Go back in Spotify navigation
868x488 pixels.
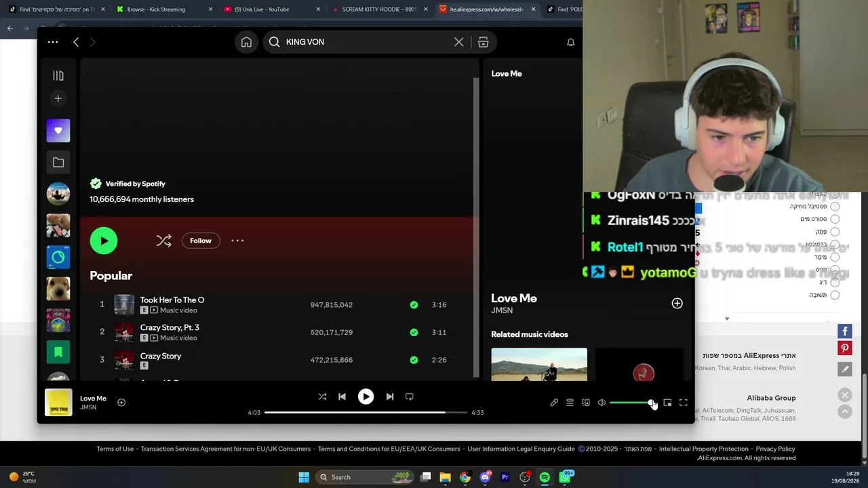coord(76,42)
